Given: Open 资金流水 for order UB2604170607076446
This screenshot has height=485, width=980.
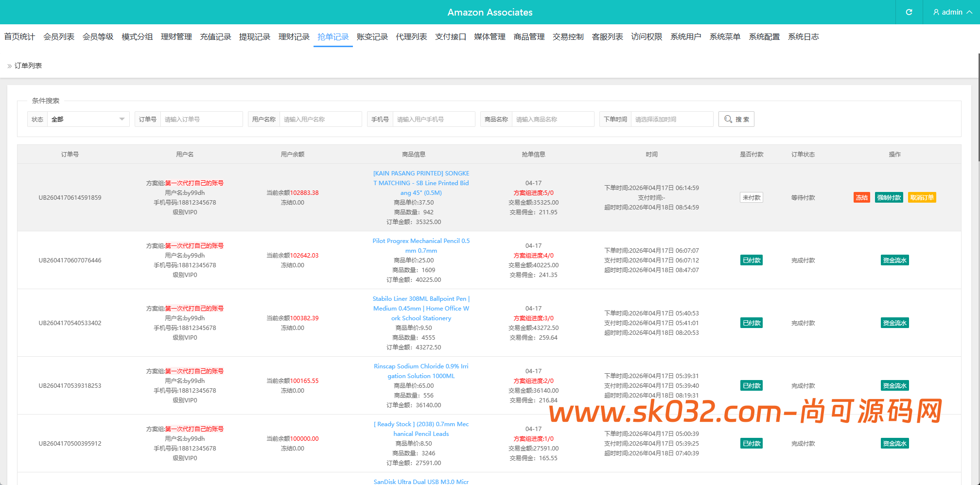Looking at the screenshot, I should point(895,260).
